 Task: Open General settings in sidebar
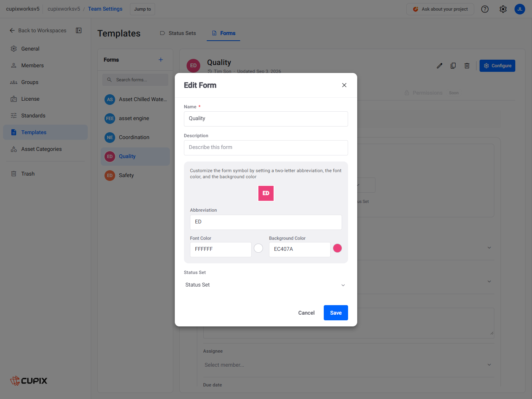[x=46, y=49]
